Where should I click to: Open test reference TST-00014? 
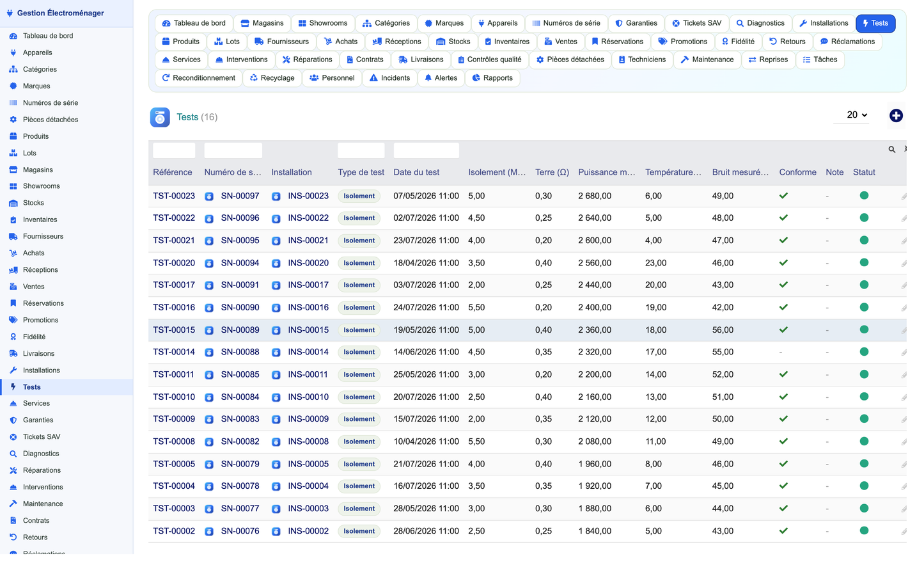point(174,352)
